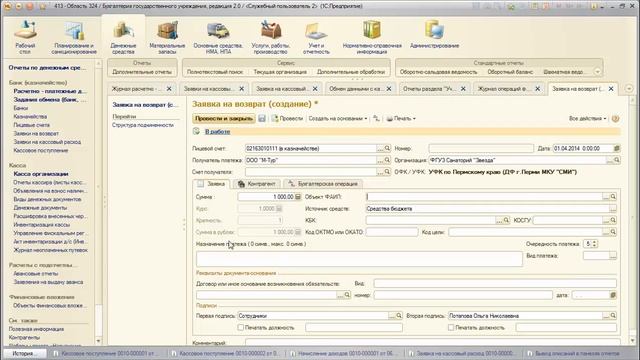
Task: Open Все действия dropdown menu
Action: pyautogui.click(x=587, y=118)
